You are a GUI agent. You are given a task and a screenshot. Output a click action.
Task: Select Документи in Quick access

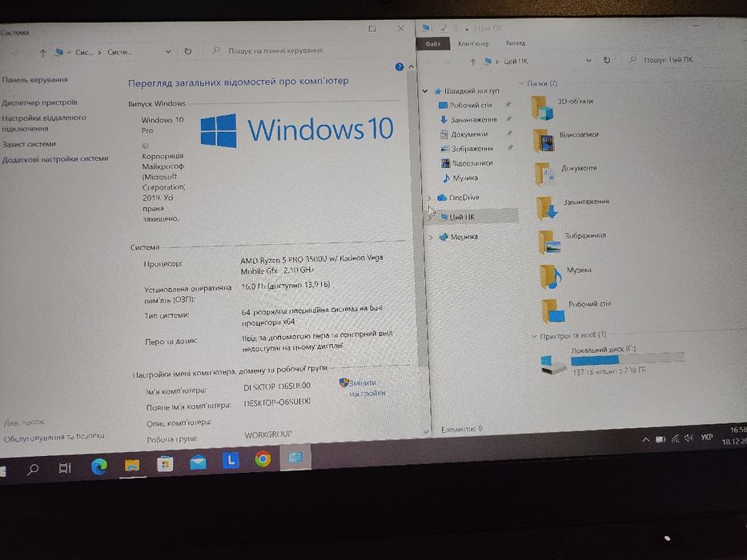pyautogui.click(x=468, y=134)
